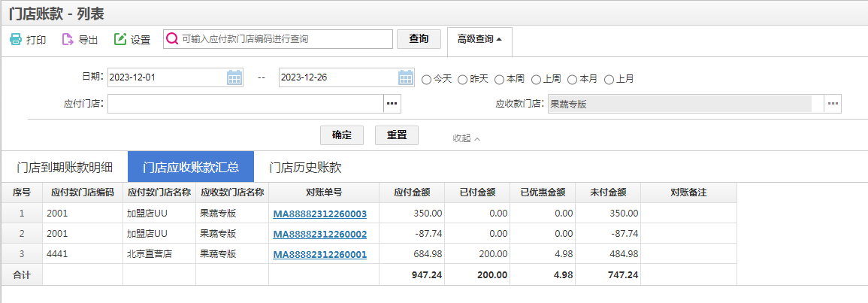The height and width of the screenshot is (303, 868).
Task: Click the total 应付金额 947.24
Action: tap(427, 274)
